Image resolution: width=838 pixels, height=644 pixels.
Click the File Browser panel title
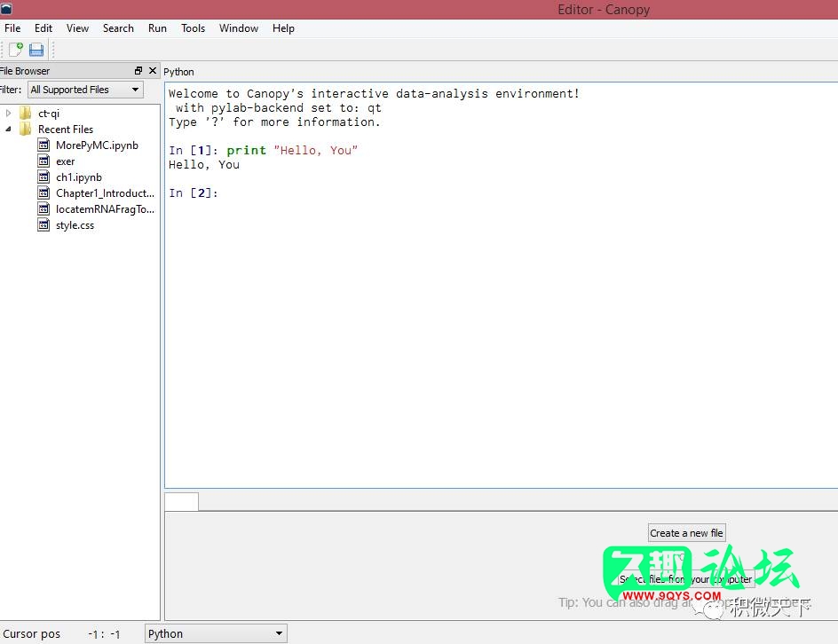click(25, 71)
